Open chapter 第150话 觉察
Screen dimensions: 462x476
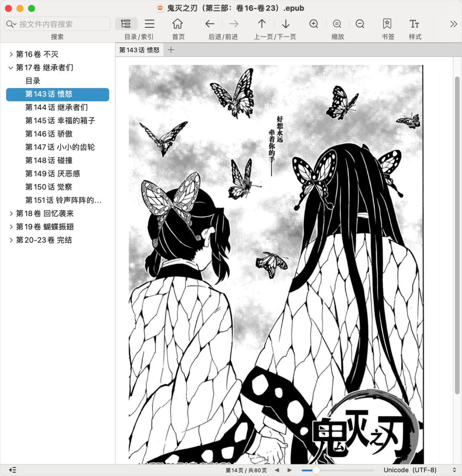click(49, 187)
